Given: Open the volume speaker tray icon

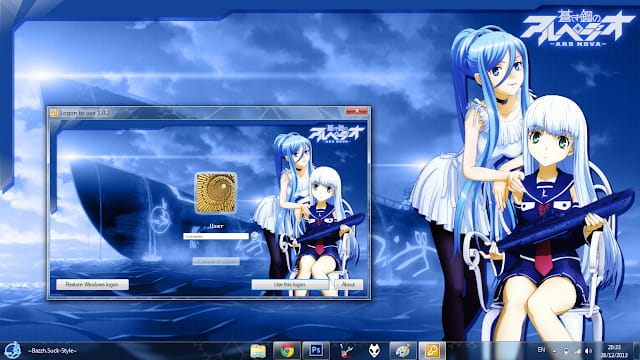Looking at the screenshot, I should point(588,351).
